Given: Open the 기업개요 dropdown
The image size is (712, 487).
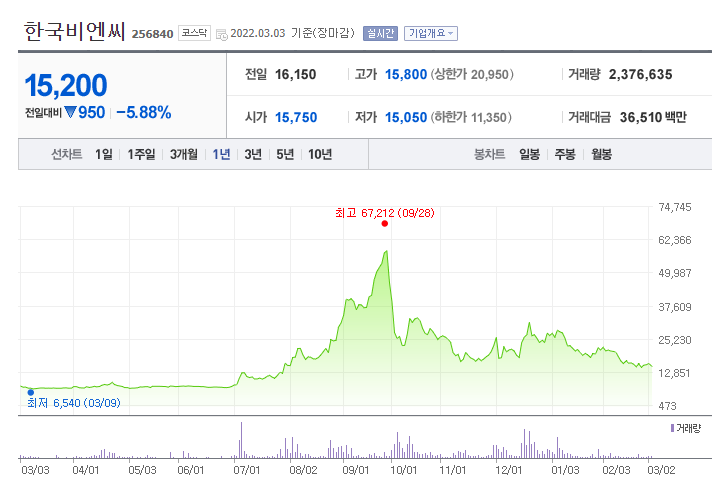Looking at the screenshot, I should tap(430, 33).
